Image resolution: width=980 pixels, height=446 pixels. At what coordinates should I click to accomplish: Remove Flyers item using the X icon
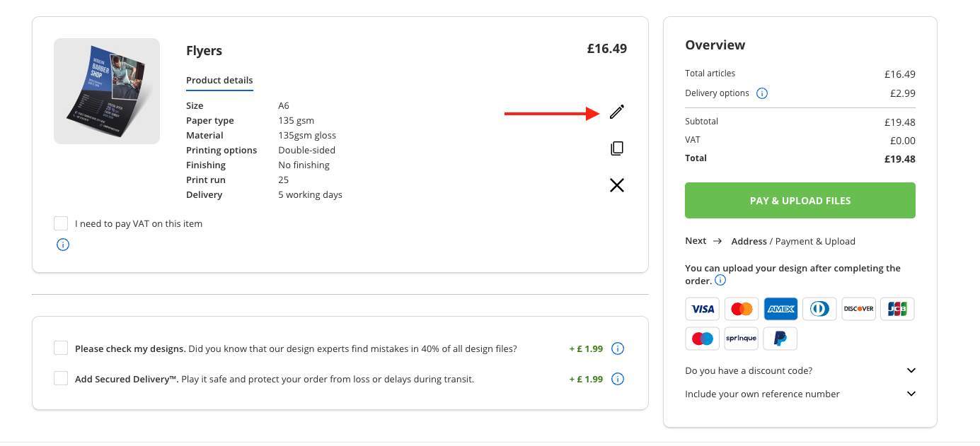(617, 185)
